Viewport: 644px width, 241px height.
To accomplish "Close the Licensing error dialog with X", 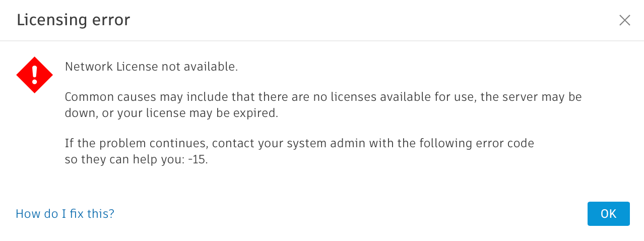I will [624, 20].
